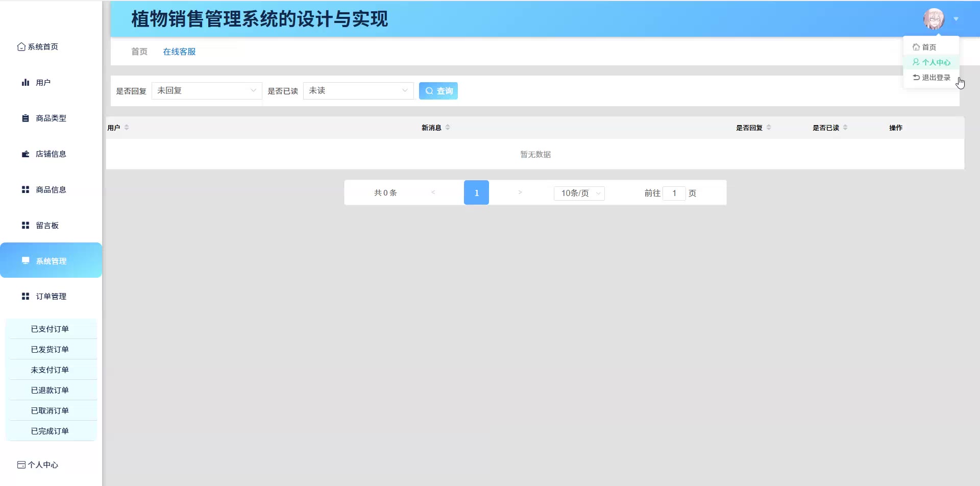The width and height of the screenshot is (980, 486).
Task: Open the 是否已读 filter dropdown
Action: [358, 91]
